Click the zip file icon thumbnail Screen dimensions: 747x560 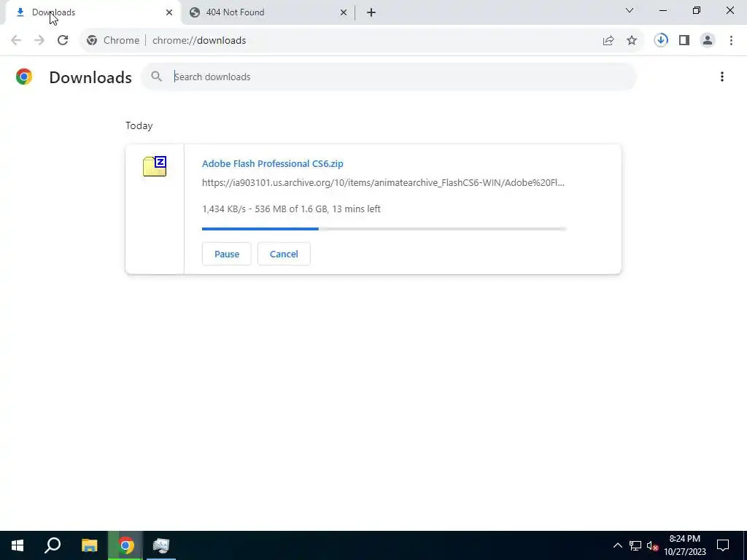[155, 166]
